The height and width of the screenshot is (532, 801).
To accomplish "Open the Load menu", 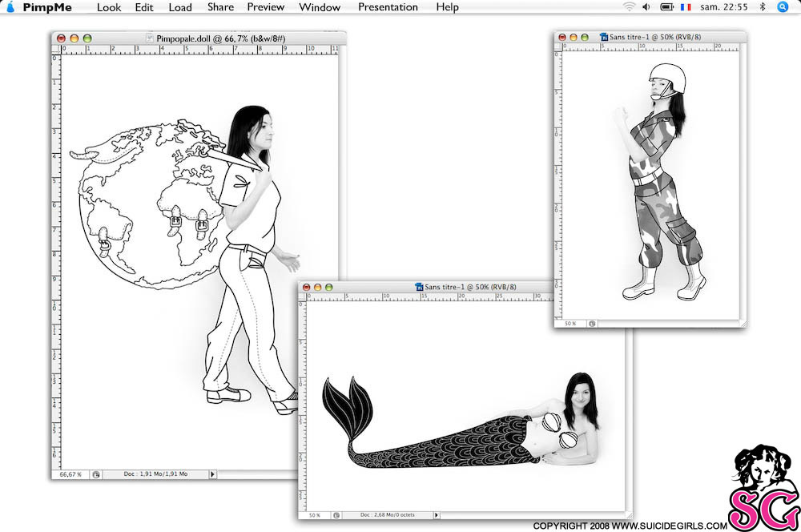I will pos(180,7).
